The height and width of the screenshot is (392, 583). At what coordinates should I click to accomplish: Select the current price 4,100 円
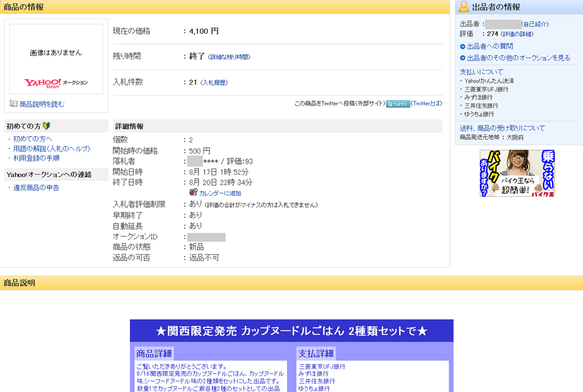click(x=203, y=31)
